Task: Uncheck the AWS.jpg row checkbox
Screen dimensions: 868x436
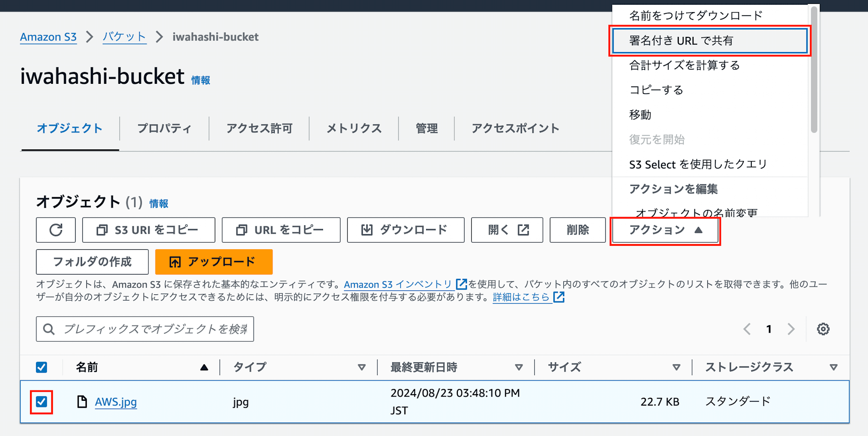Action: (x=41, y=402)
